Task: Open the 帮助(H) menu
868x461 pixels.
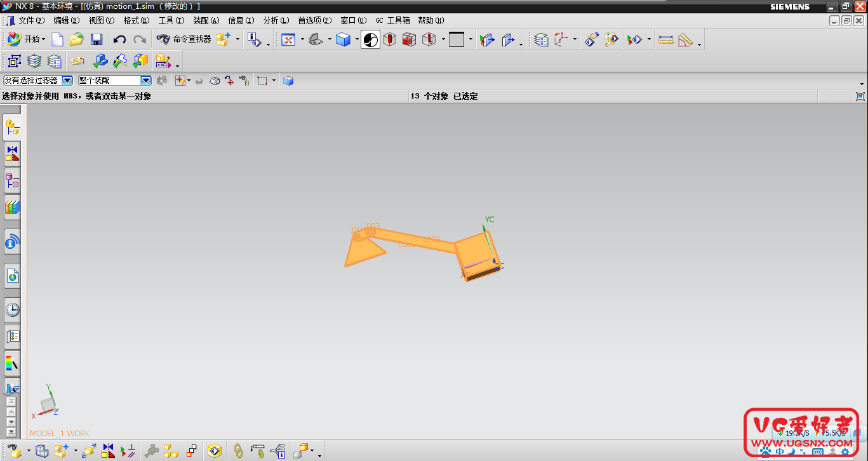Action: pos(431,20)
